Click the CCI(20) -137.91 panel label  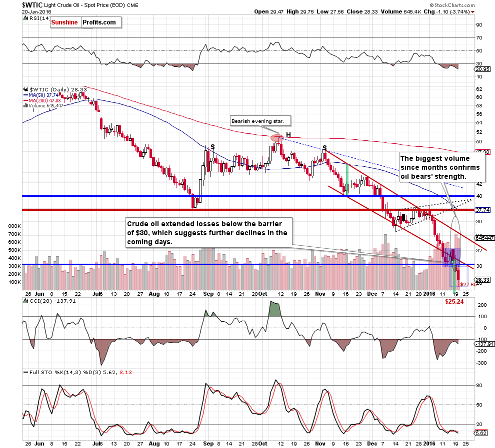coord(52,301)
